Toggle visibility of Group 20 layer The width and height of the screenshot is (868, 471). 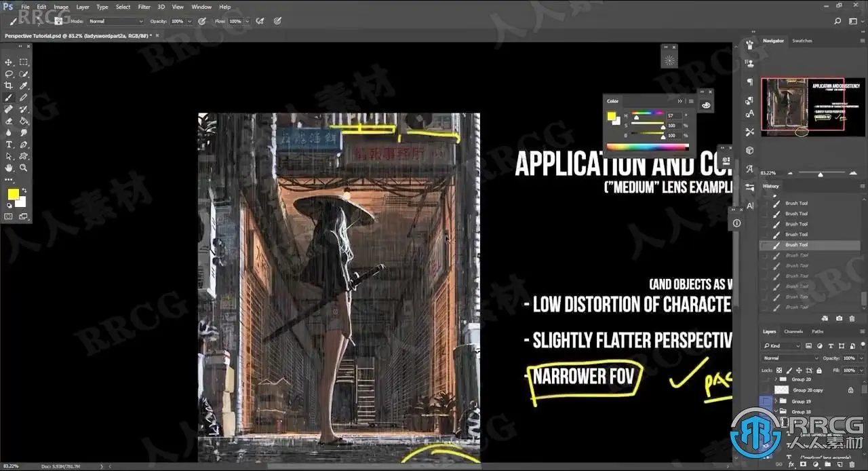[766, 379]
